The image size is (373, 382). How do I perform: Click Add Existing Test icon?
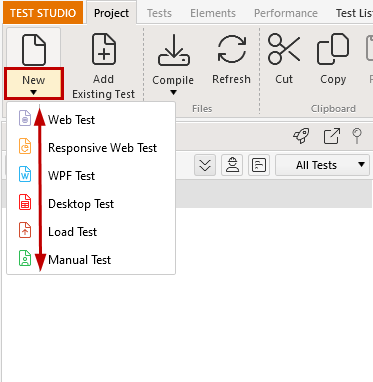(104, 49)
